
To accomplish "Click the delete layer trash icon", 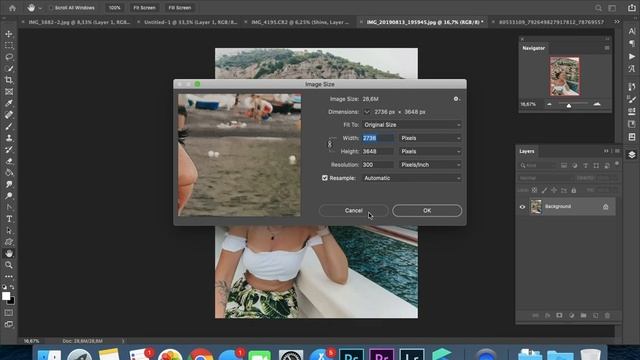I will pos(607,316).
